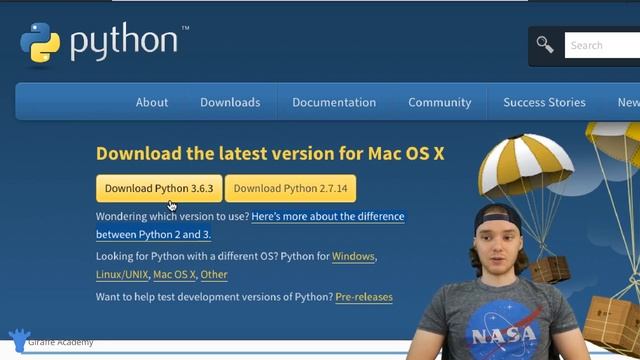Open the About menu

[152, 102]
